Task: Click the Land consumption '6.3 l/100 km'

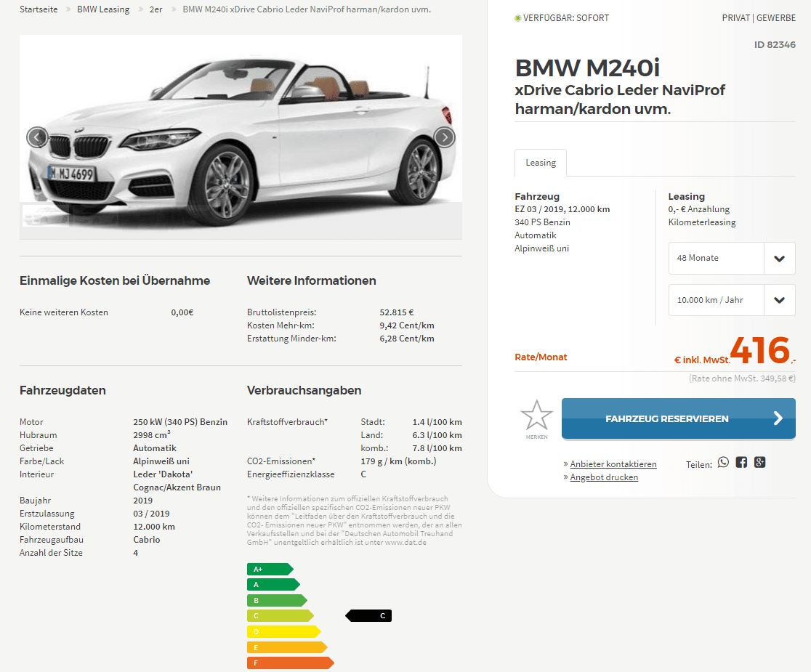Action: click(437, 435)
